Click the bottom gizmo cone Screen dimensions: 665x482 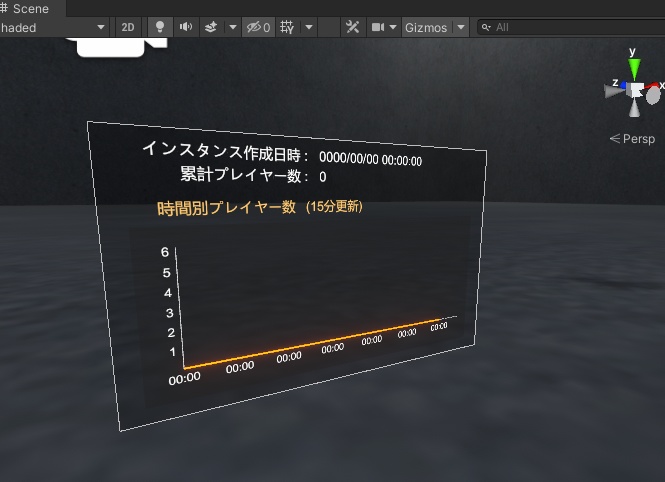634,108
